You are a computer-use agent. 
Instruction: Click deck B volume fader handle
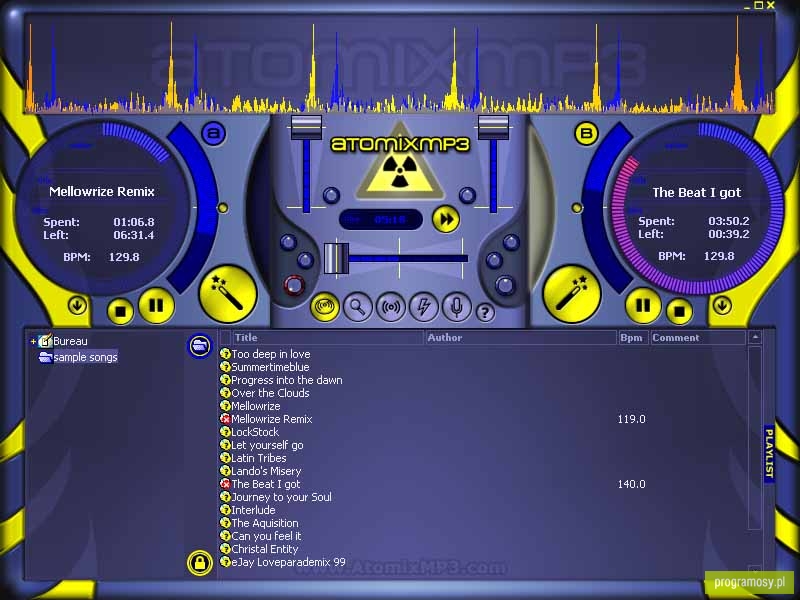pos(493,127)
